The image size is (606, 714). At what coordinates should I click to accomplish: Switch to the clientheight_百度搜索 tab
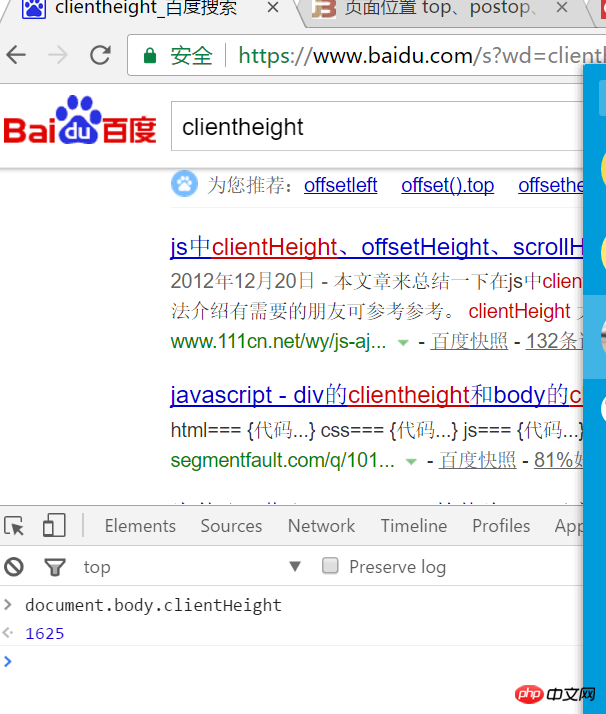pyautogui.click(x=146, y=8)
